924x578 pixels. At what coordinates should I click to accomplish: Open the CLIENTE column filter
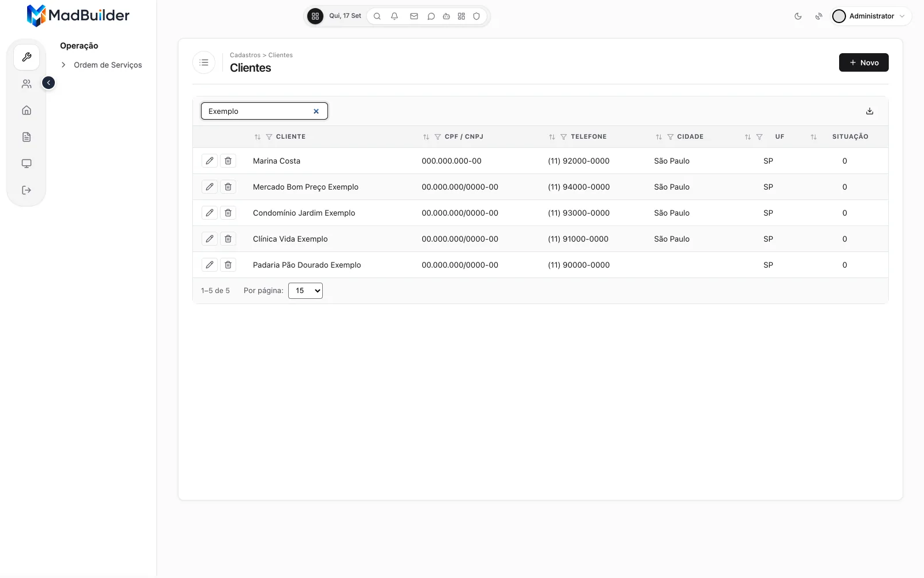click(x=269, y=137)
